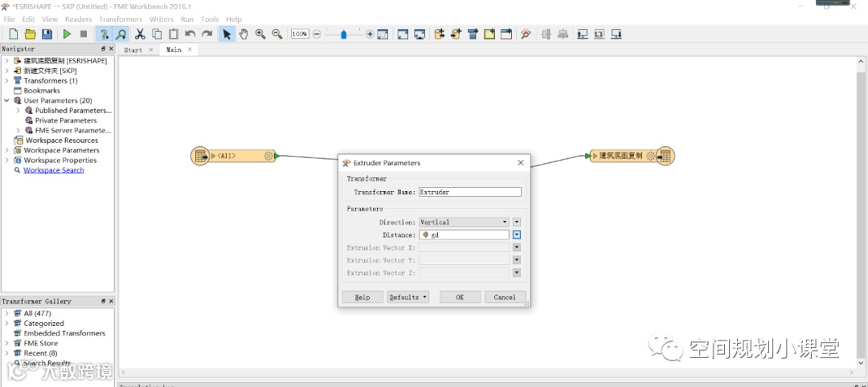Toggle the feature inspection toolbar button
The image size is (868, 387).
(x=120, y=35)
